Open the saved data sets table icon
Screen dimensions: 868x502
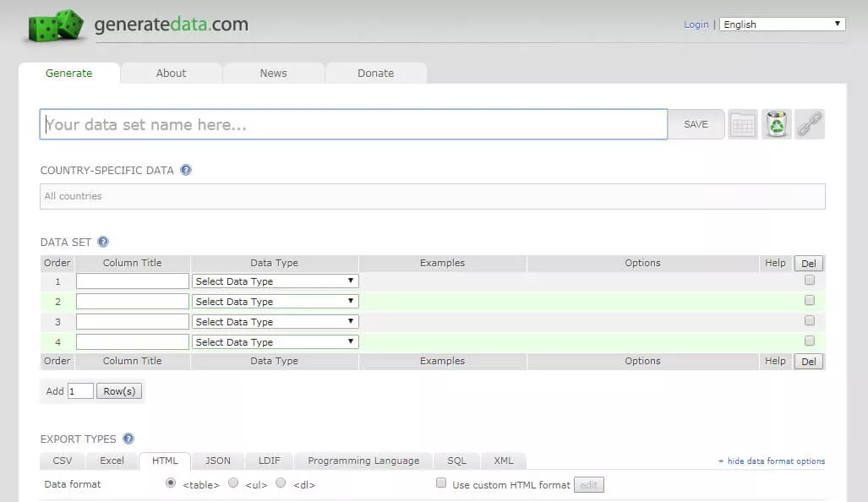(x=742, y=124)
